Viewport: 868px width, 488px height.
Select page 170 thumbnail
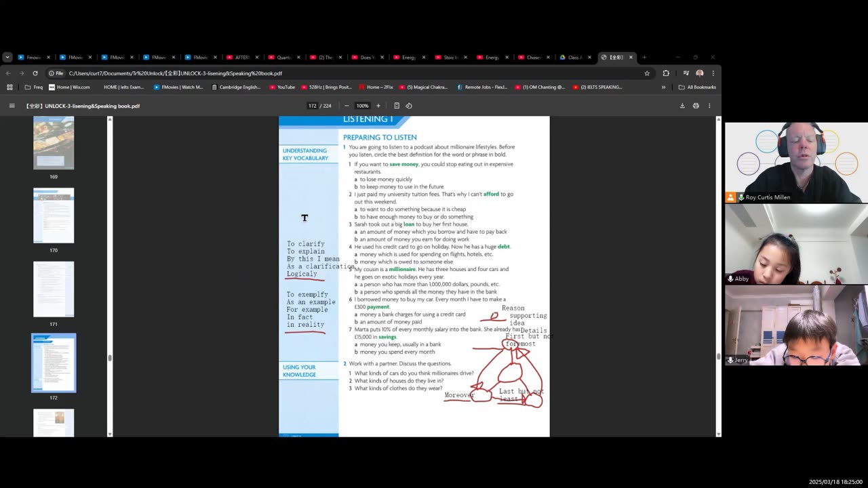pos(54,216)
